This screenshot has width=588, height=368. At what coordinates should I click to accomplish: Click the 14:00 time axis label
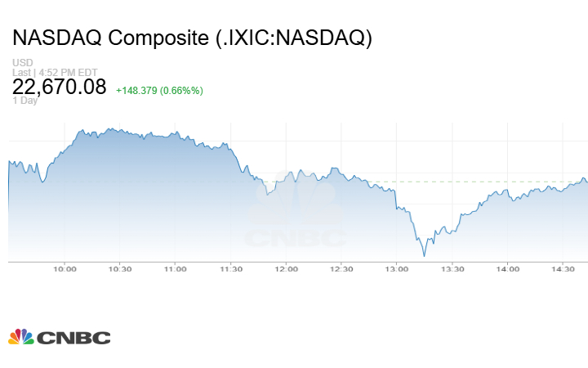coord(508,269)
